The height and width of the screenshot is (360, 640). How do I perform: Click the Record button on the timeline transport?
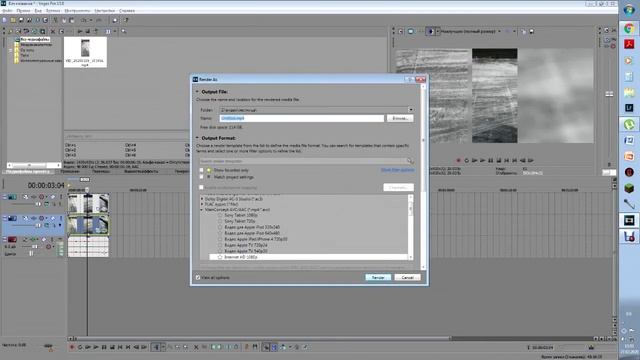(72, 347)
